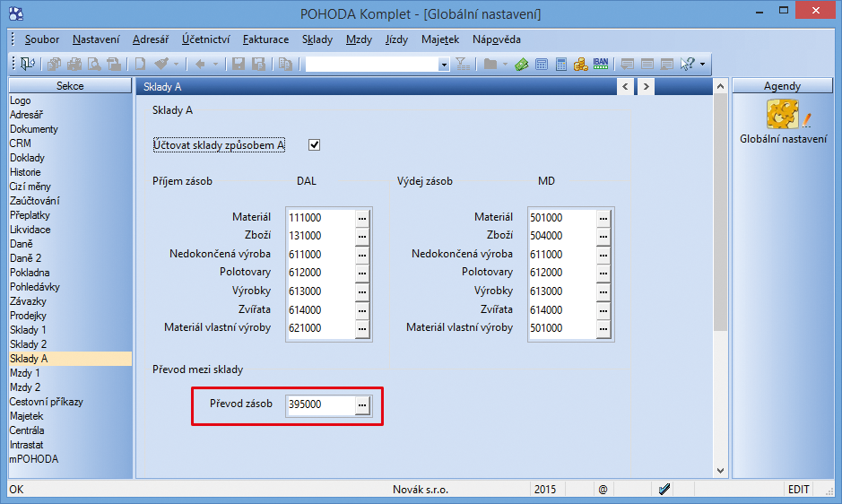Select the Cestovní příkazy section

pos(70,402)
